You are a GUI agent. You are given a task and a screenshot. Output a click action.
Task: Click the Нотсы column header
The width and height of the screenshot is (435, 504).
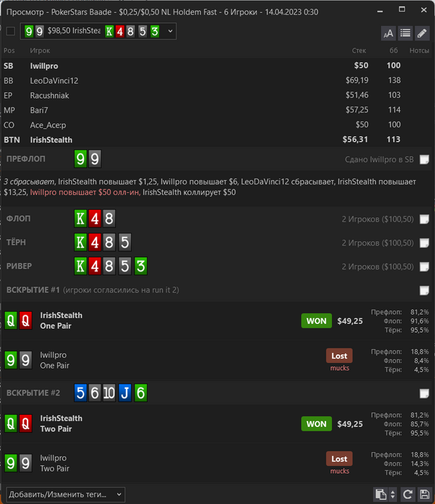(x=419, y=50)
